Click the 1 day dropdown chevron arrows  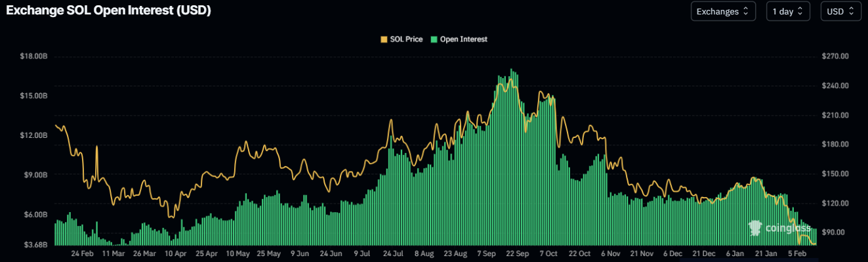(x=800, y=11)
